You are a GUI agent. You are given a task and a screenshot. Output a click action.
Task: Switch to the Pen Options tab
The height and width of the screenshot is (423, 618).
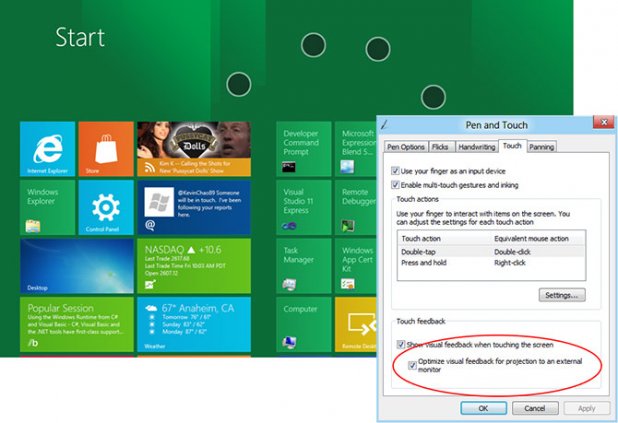[406, 147]
